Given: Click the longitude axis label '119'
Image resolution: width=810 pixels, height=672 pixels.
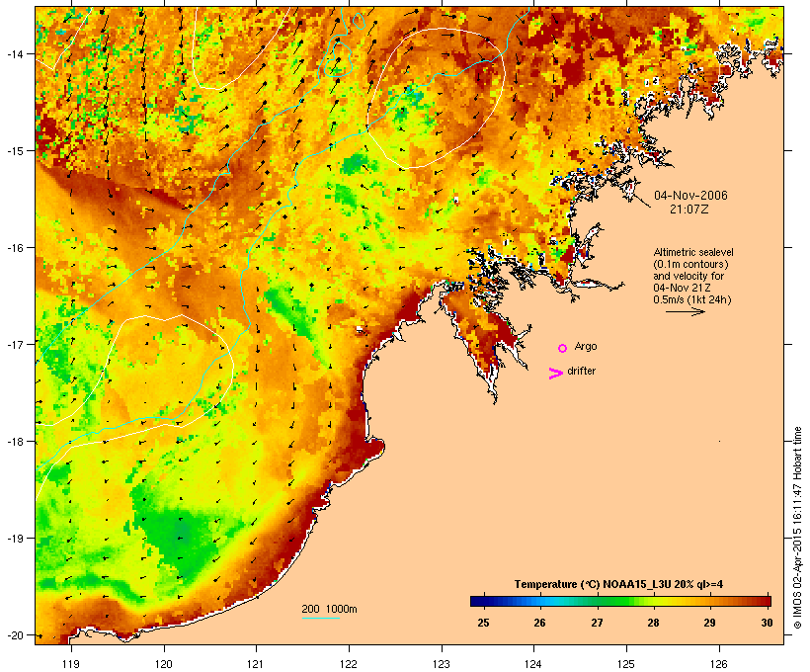Looking at the screenshot, I should coord(71,664).
